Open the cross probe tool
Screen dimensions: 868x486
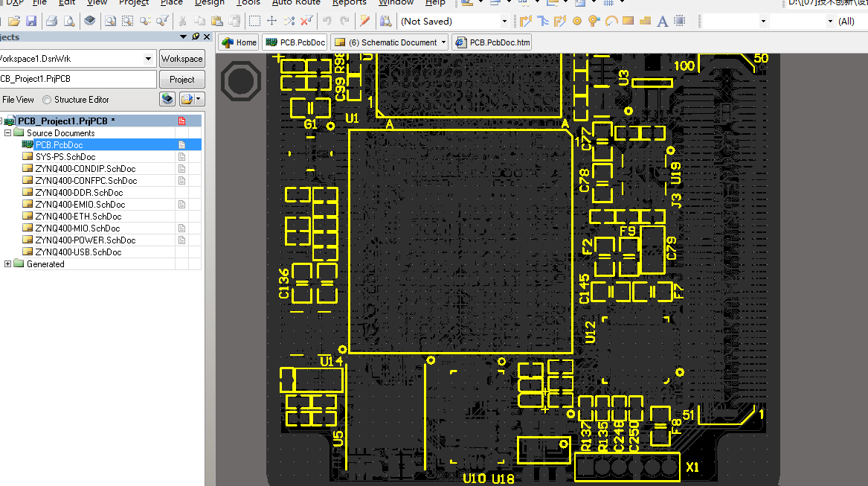364,21
